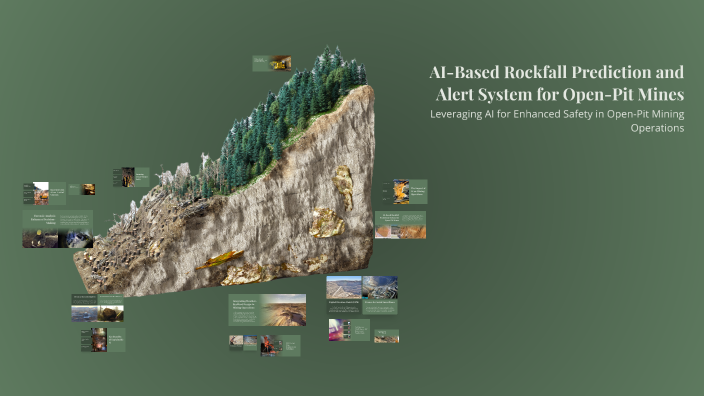This screenshot has height=396, width=704.
Task: Click the subtitle 'Leveraging AI for Enhanced Safety'
Action: 557,121
